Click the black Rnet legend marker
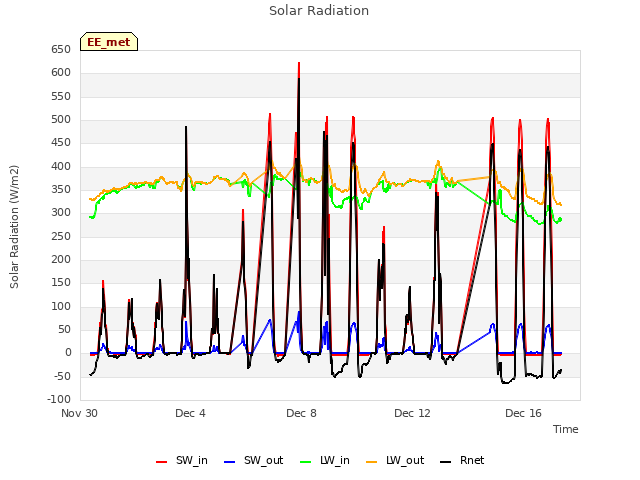The height and width of the screenshot is (480, 640). click(446, 462)
